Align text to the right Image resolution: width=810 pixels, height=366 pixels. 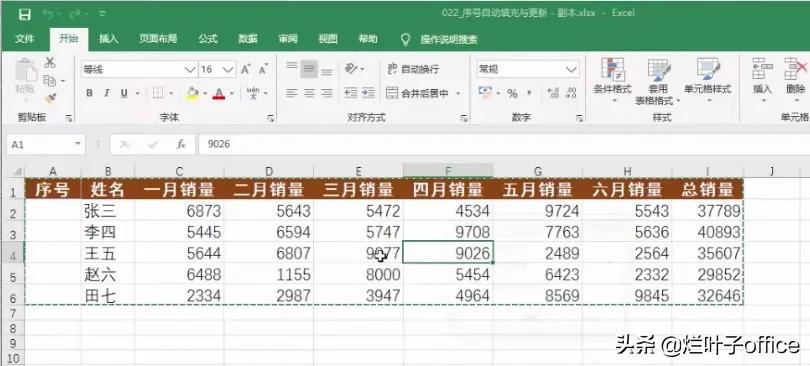(x=326, y=93)
